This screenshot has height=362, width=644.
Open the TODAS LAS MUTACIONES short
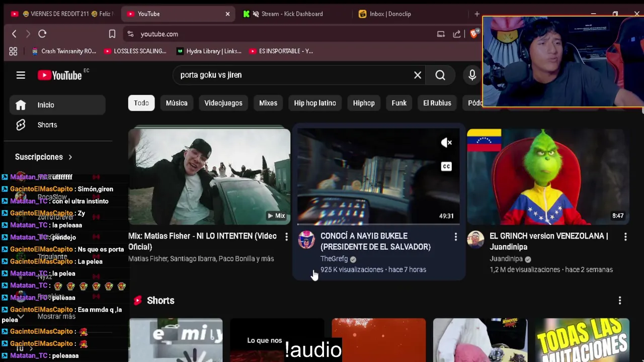click(582, 340)
